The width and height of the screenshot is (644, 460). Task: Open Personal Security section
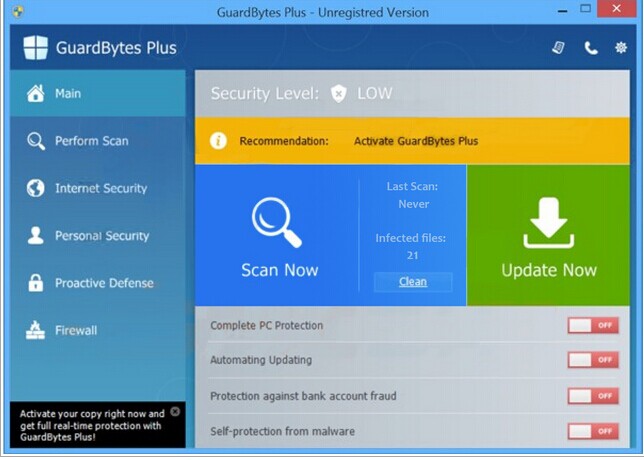(x=98, y=235)
